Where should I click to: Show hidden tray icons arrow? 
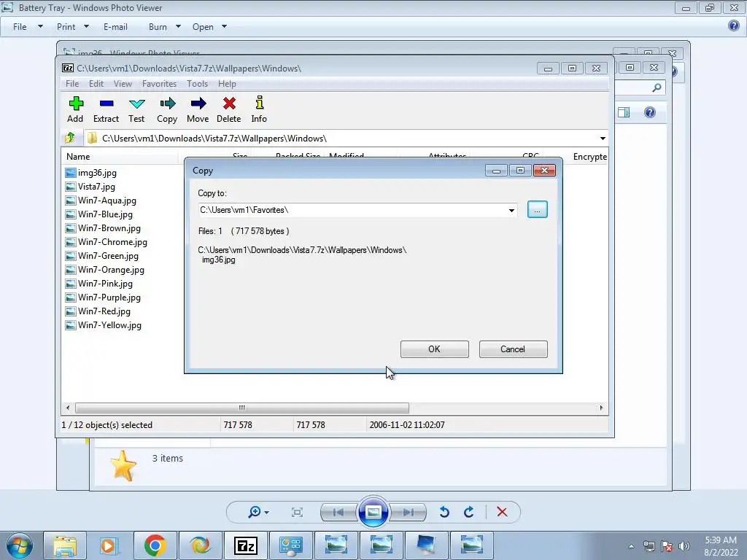tap(631, 546)
